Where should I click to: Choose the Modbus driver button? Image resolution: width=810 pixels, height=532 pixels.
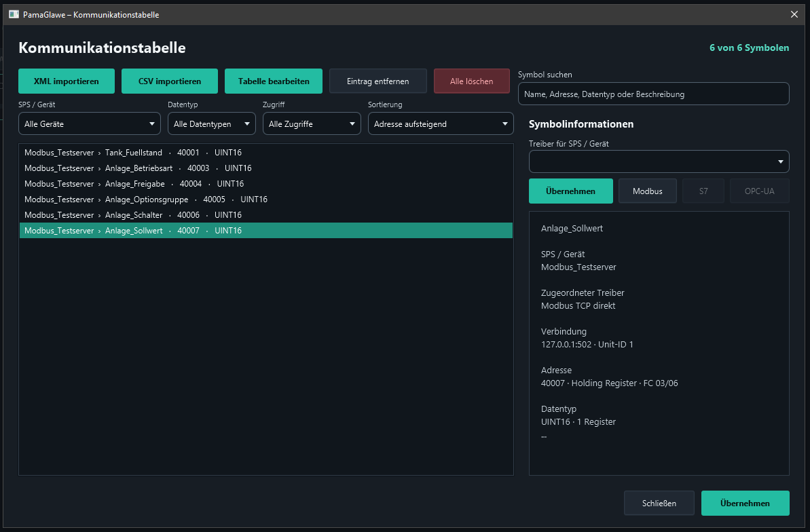coord(647,191)
